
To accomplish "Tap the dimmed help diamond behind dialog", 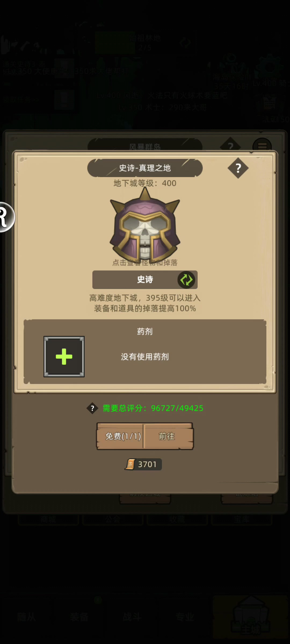I will pos(230,144).
